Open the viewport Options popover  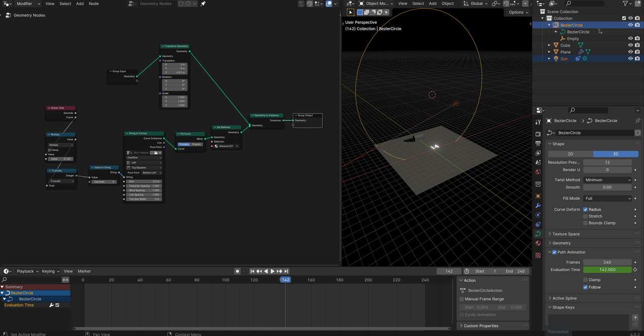pyautogui.click(x=518, y=12)
